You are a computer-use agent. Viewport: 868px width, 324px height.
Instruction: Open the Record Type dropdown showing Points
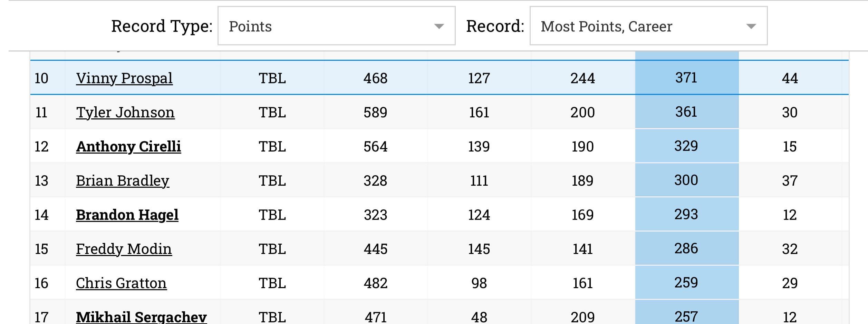[336, 26]
